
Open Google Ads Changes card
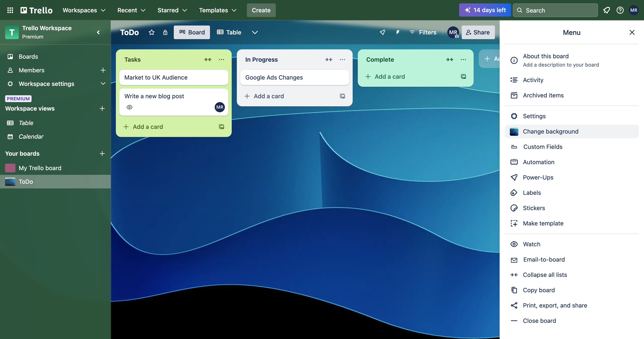295,77
